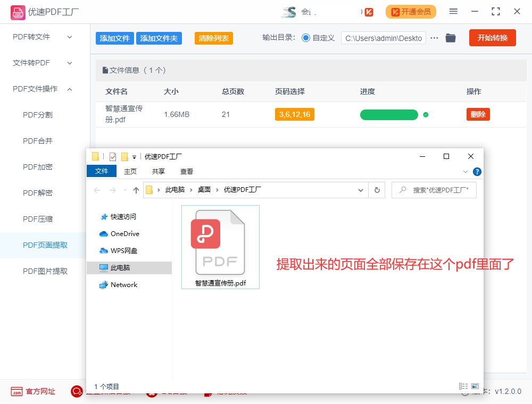This screenshot has width=532, height=404.
Task: Click the user avatar in the title bar
Action: pos(289,12)
